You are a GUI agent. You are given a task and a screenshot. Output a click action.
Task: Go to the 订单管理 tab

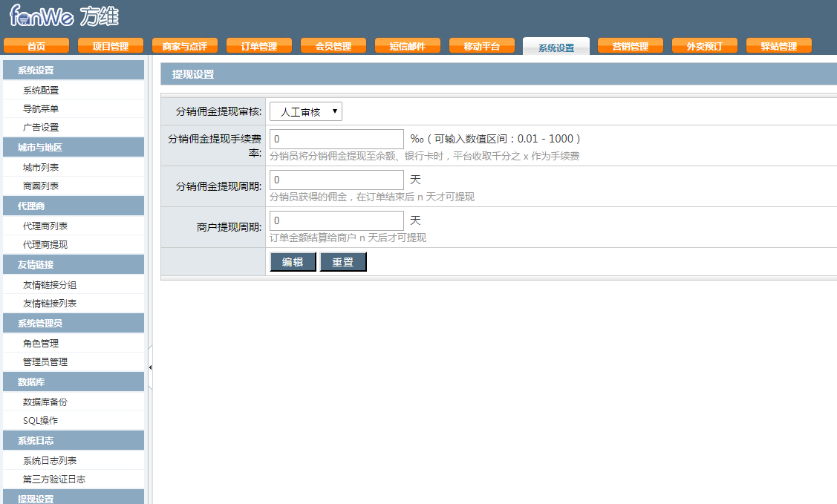click(258, 46)
